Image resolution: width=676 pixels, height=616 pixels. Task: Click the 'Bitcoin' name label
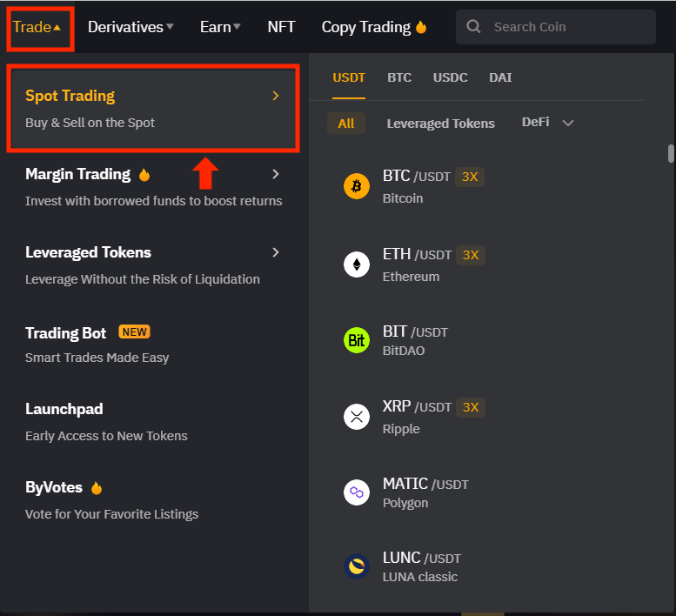click(x=403, y=198)
